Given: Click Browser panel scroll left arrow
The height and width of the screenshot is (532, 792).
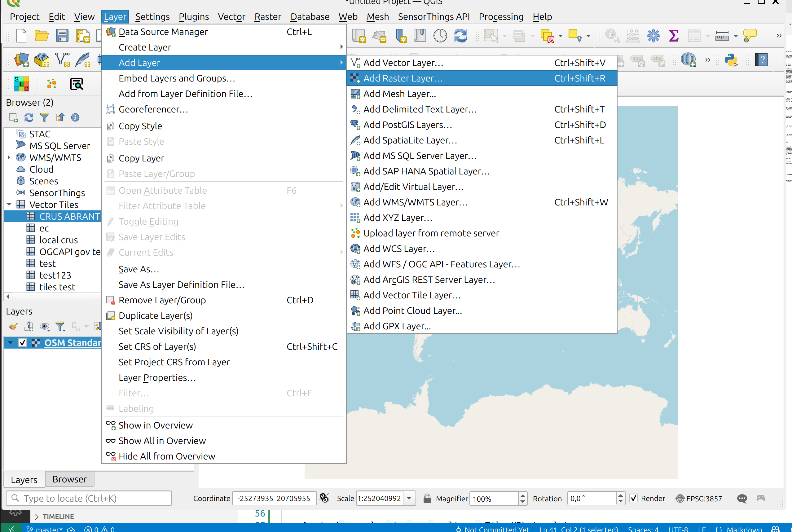Looking at the screenshot, I should pyautogui.click(x=8, y=296).
